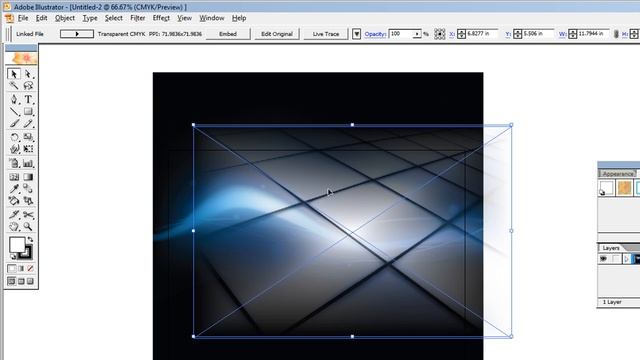Open the Window menu
The height and width of the screenshot is (360, 640).
(211, 18)
